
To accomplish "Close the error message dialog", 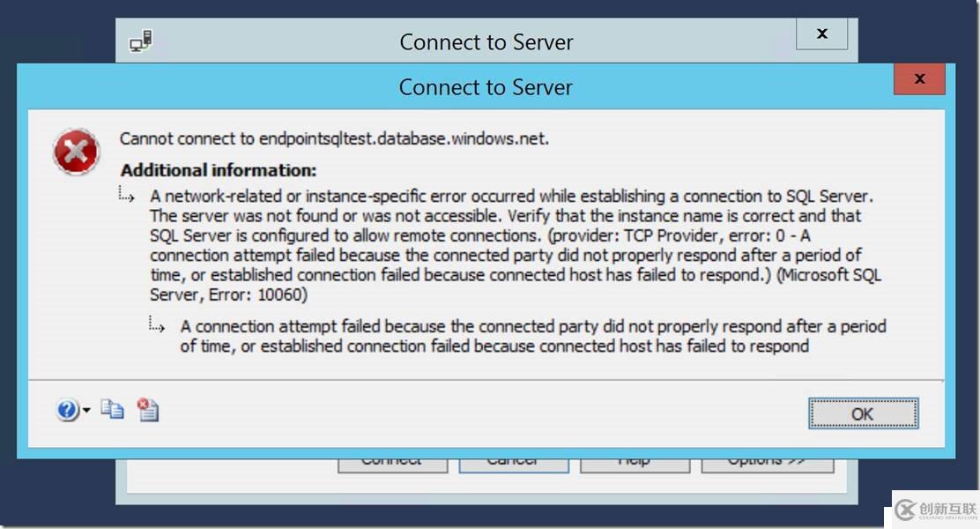I will [x=919, y=78].
